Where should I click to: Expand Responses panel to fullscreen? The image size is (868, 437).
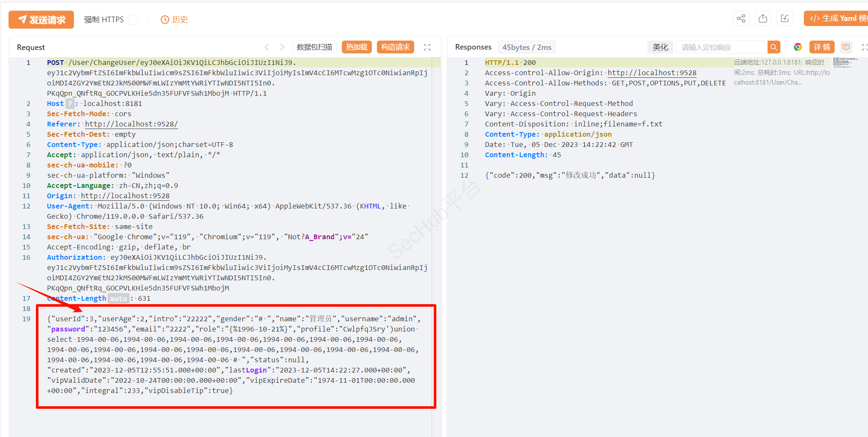click(x=864, y=47)
